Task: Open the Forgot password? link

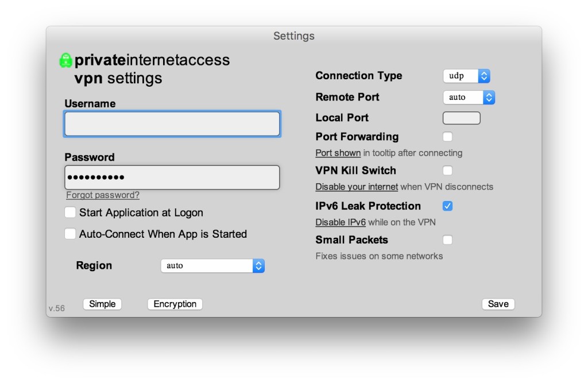Action: tap(103, 195)
